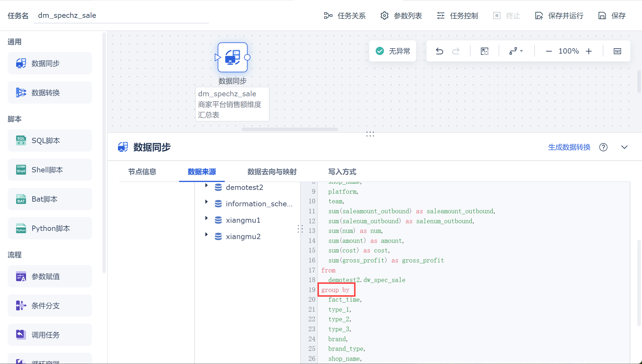The width and height of the screenshot is (642, 364).
Task: Click the Python脚本 component
Action: pyautogui.click(x=50, y=229)
